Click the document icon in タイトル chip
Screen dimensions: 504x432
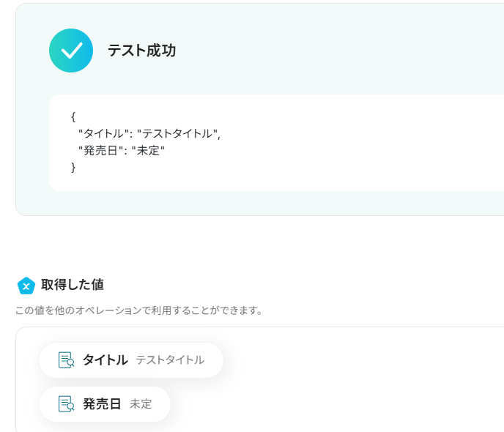[67, 360]
